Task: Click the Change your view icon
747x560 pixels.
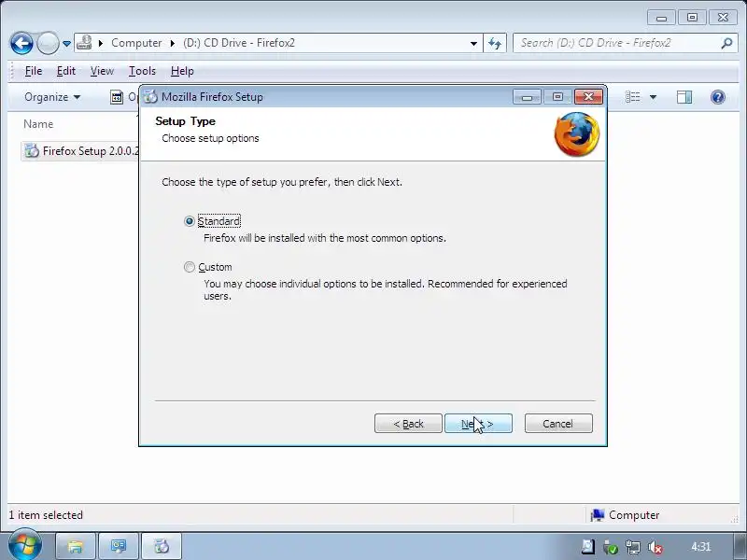Action: click(x=633, y=97)
